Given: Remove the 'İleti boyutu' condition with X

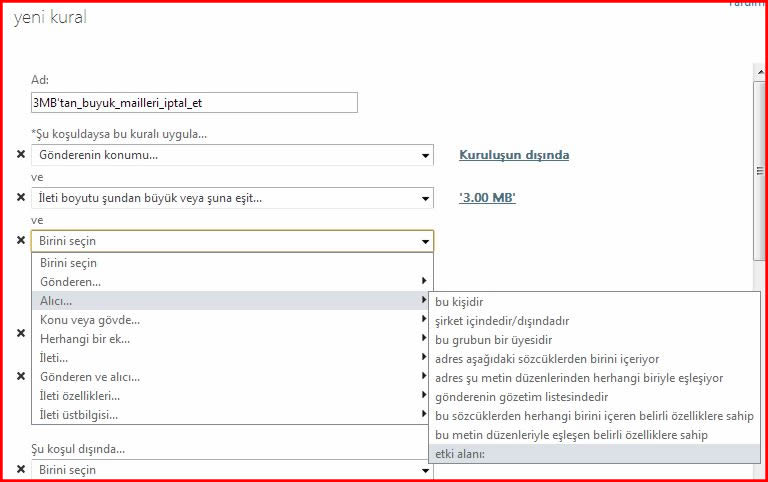Looking at the screenshot, I should tap(21, 197).
